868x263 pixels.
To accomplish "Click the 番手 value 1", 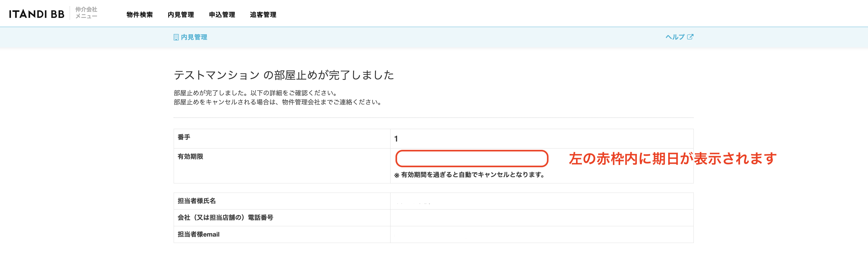I will (x=396, y=138).
